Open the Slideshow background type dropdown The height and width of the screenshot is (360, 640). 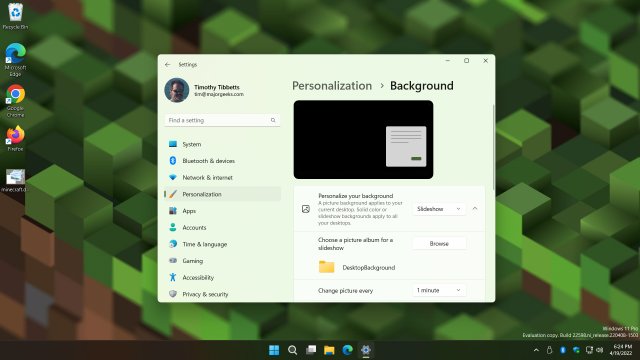coord(439,209)
